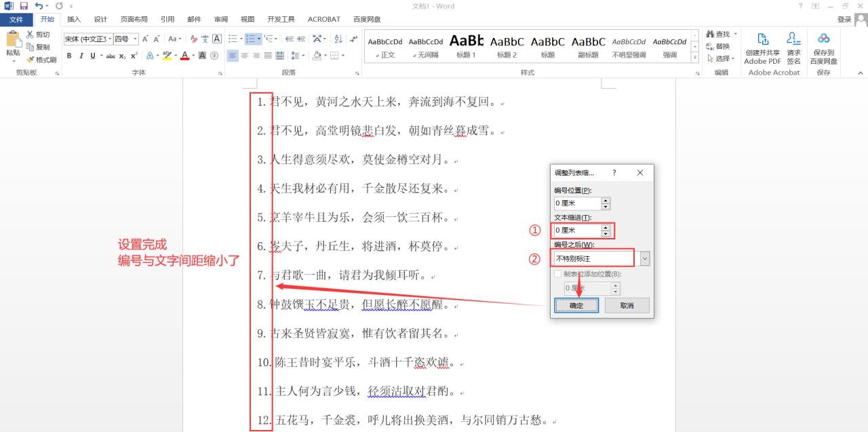Apply paragraph shading paint bucket
This screenshot has width=868, height=432.
(x=316, y=56)
